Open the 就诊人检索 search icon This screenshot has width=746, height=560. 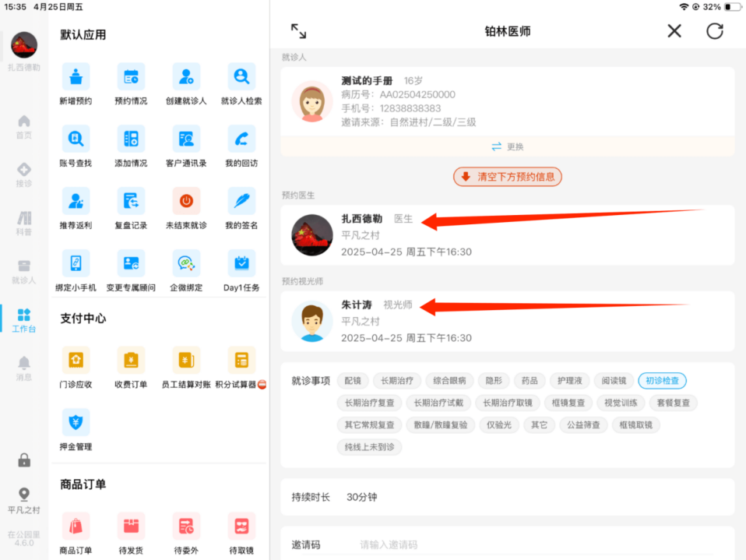coord(241,76)
